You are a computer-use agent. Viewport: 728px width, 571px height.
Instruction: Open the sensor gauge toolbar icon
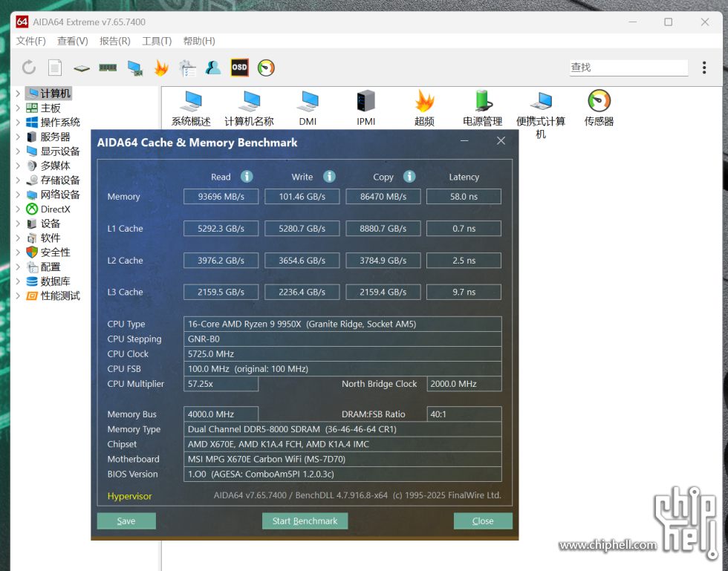[266, 68]
